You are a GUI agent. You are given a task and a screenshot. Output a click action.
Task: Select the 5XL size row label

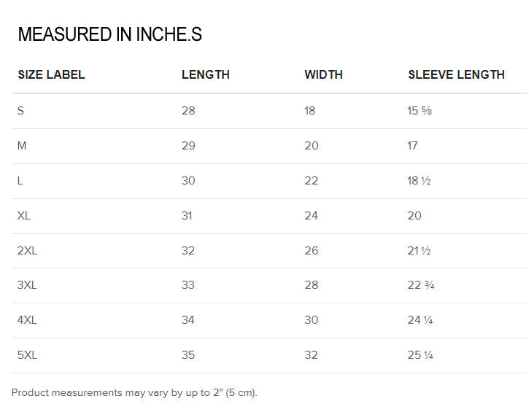coord(27,355)
